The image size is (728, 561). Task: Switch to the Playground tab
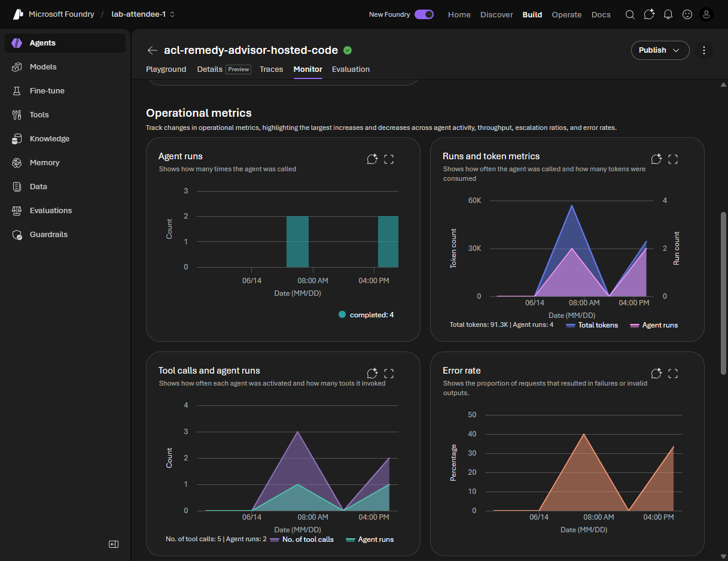(166, 69)
